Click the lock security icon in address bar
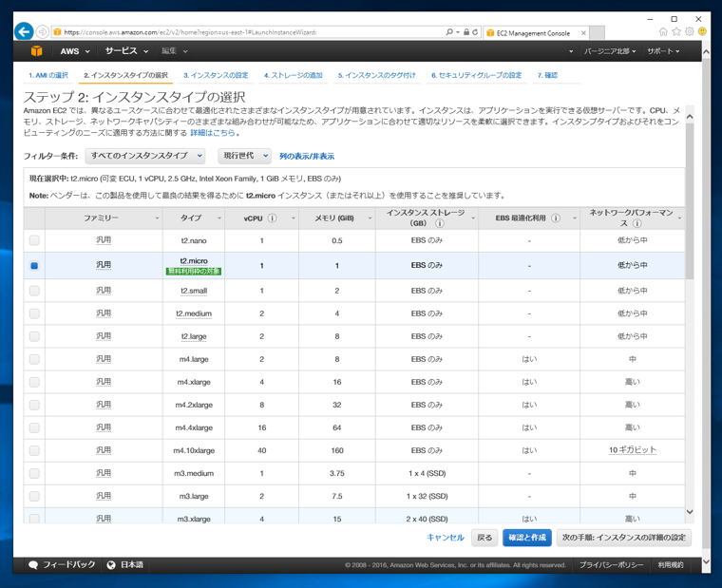 [x=466, y=32]
